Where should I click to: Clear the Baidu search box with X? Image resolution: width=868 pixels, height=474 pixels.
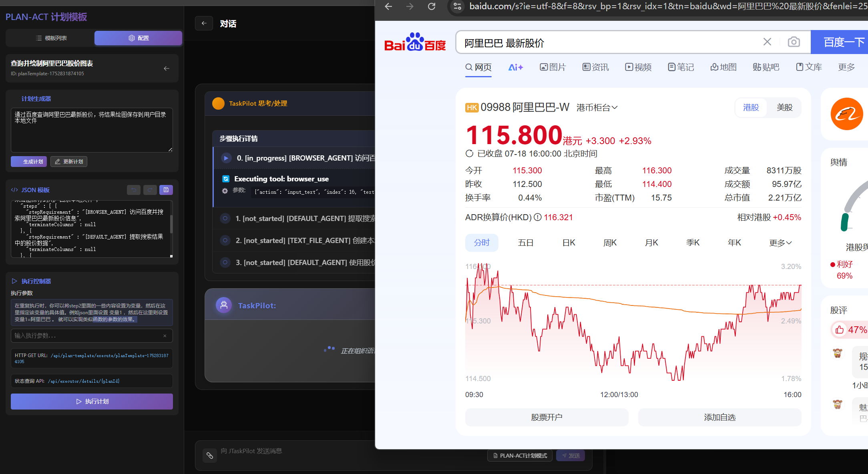coord(767,42)
